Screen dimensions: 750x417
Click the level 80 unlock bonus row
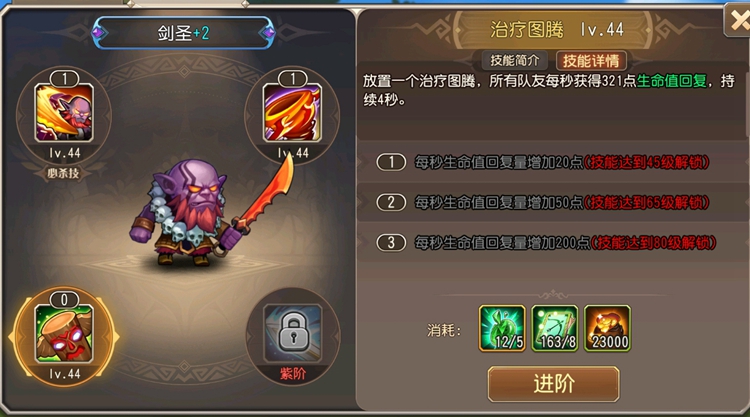[x=552, y=242]
